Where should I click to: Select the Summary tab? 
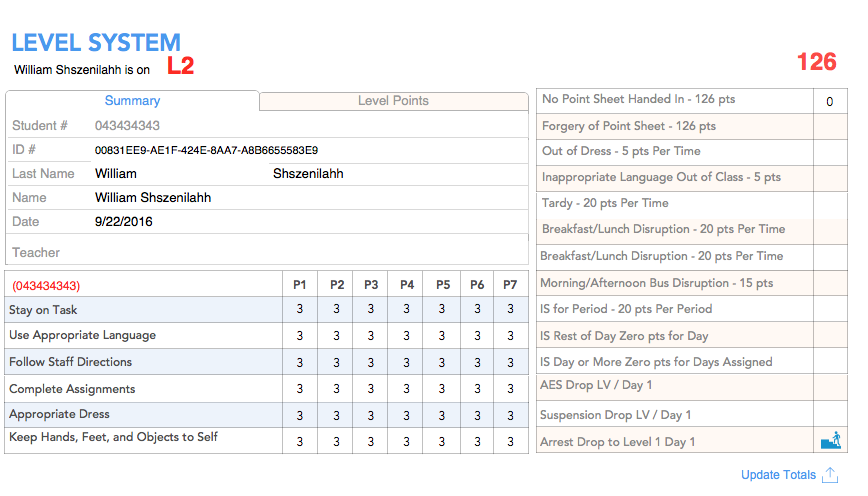click(132, 101)
